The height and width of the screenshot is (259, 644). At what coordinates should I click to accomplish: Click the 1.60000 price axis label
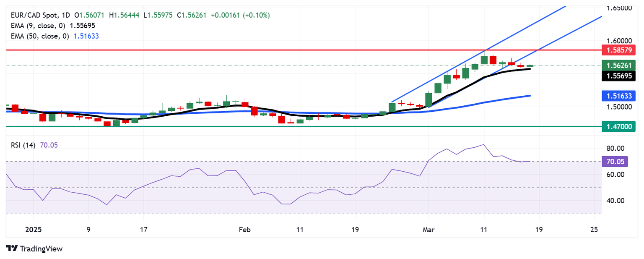click(x=618, y=41)
